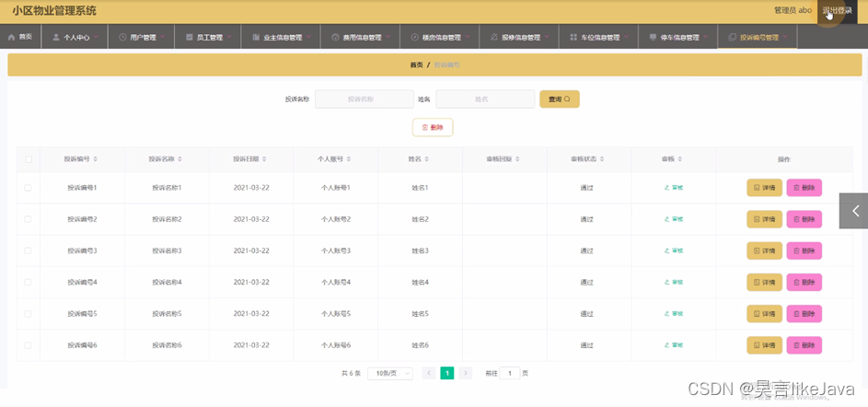Click the clock icon of 用户管理
Image resolution: width=868 pixels, height=407 pixels.
click(x=122, y=38)
